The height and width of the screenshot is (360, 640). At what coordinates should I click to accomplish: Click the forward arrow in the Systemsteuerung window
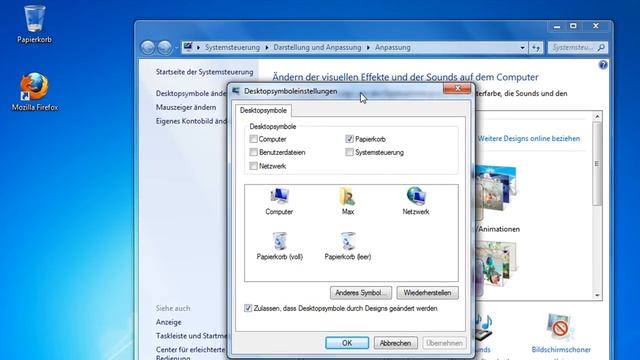click(x=164, y=47)
